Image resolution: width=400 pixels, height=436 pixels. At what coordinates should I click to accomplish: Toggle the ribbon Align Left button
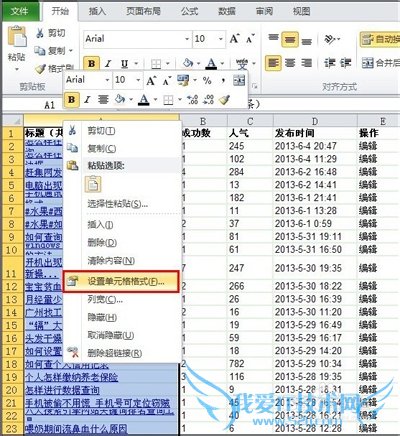pos(273,63)
